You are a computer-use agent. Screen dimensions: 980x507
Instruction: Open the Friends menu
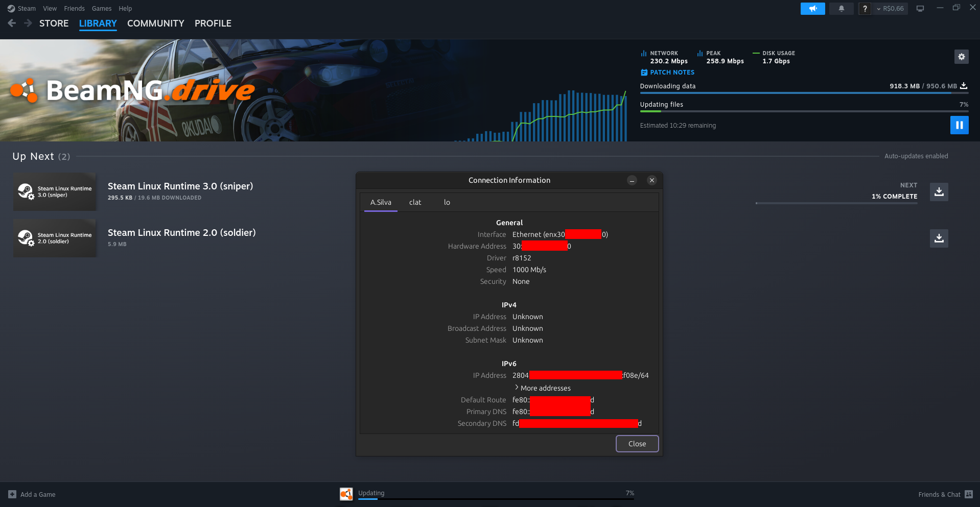pos(74,9)
